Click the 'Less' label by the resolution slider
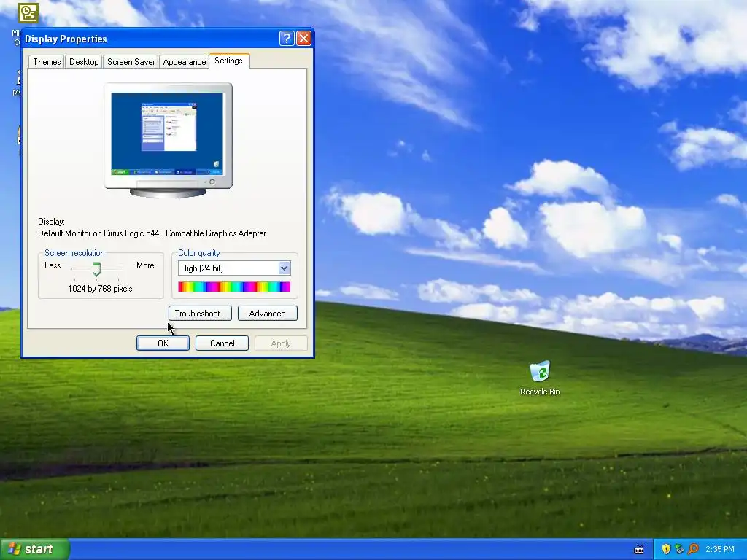The image size is (747, 560). (x=53, y=265)
